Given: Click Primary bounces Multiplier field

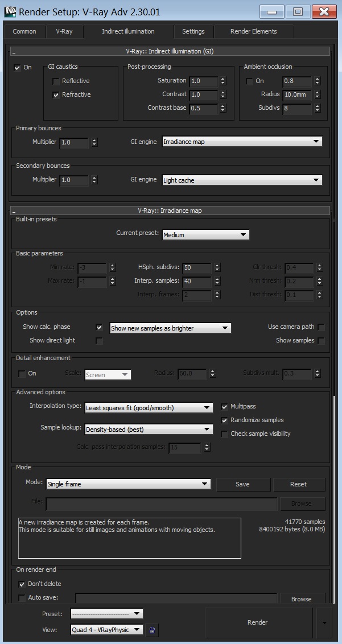Looking at the screenshot, I should 73,143.
